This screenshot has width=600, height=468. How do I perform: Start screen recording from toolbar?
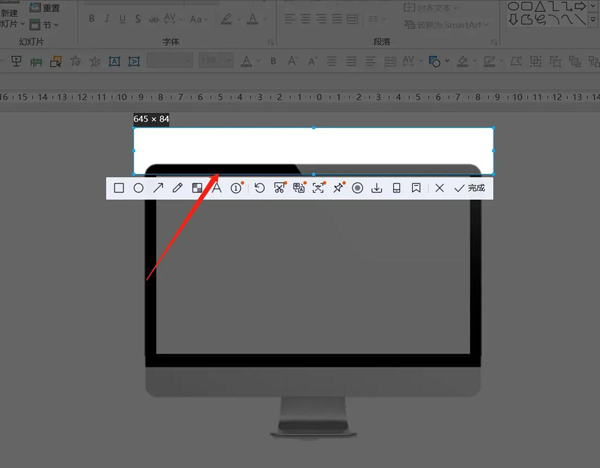(x=357, y=188)
